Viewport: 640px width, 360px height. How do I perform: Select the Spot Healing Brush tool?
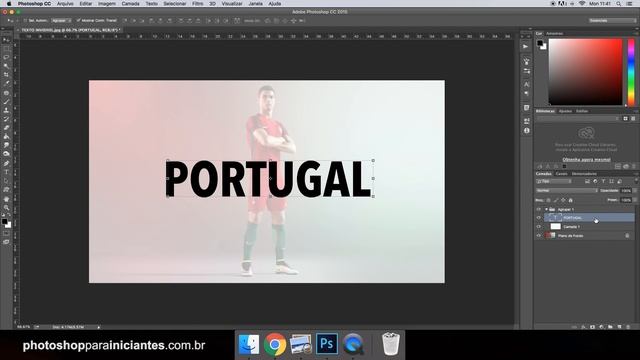tap(6, 93)
